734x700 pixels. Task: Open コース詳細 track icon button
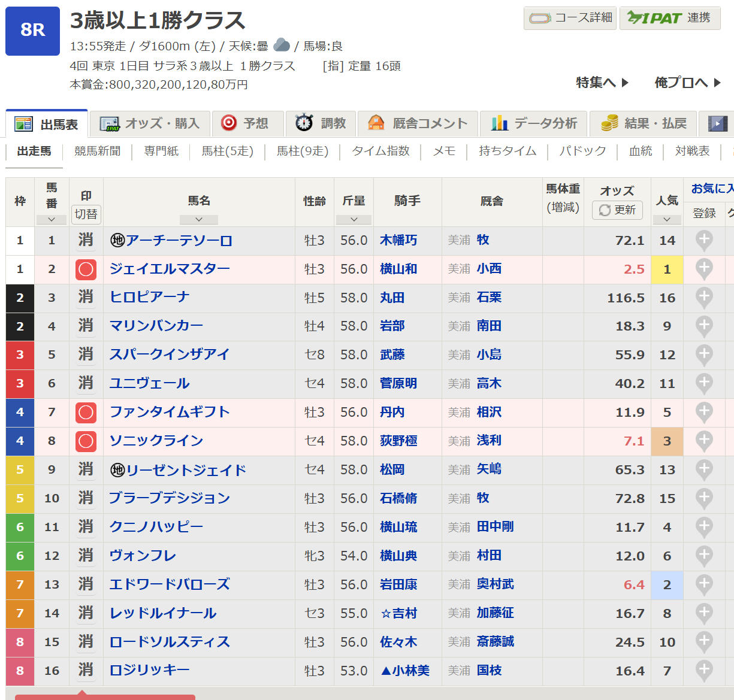coord(570,18)
